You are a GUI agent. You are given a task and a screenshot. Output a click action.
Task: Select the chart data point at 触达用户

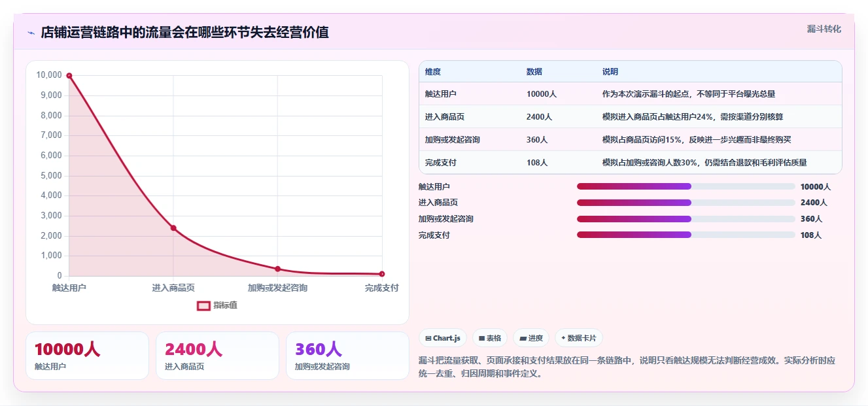[x=69, y=76]
